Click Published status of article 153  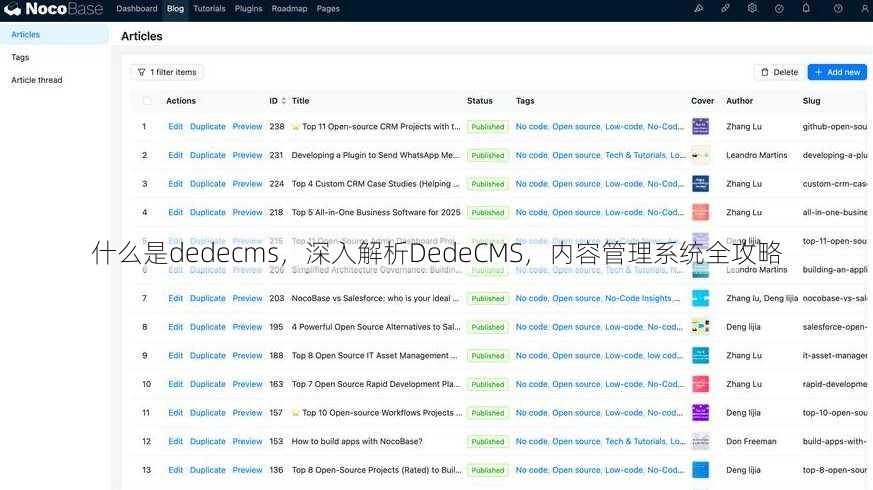[487, 442]
